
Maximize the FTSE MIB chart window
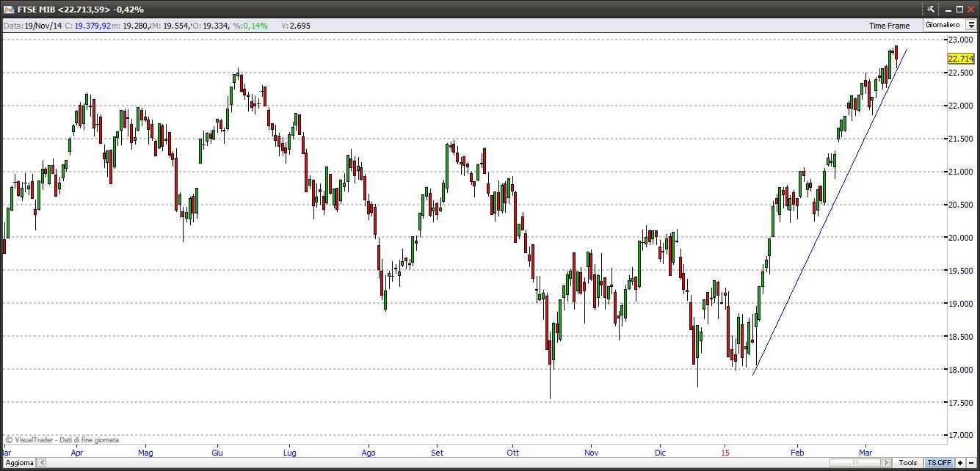959,10
